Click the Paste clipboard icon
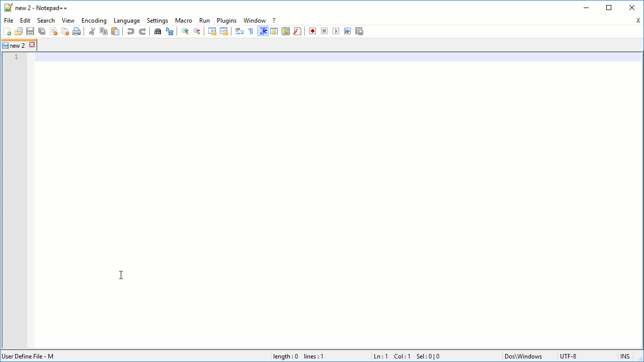This screenshot has width=644, height=362. [115, 31]
